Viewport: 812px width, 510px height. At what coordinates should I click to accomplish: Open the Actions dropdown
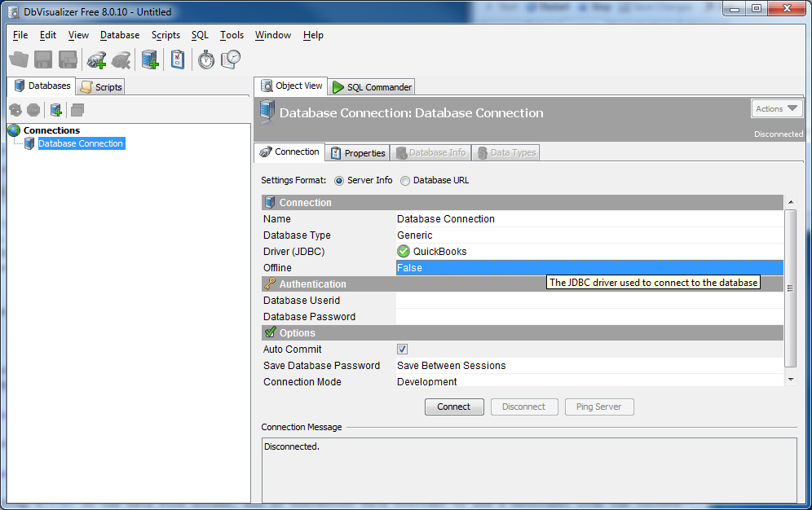[x=776, y=108]
